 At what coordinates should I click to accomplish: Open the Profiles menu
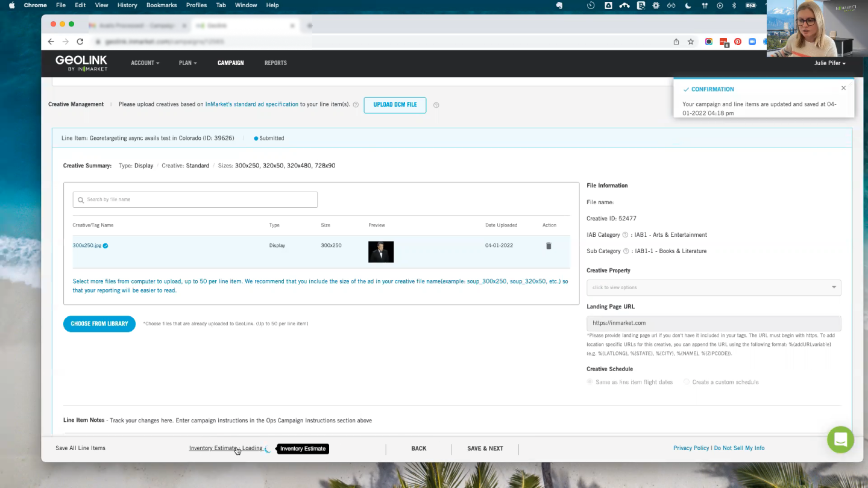197,5
